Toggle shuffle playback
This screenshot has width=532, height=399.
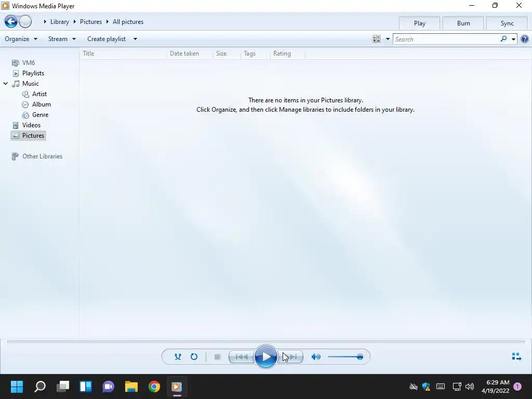[178, 356]
